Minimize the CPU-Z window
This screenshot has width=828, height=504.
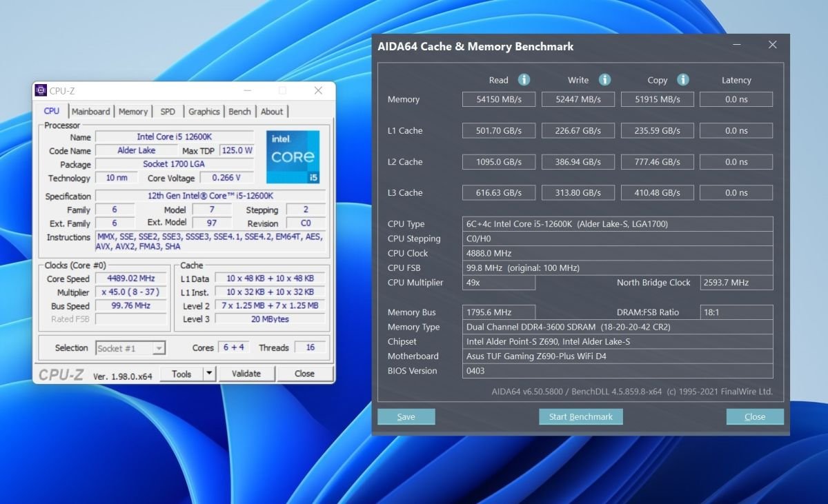[x=246, y=90]
